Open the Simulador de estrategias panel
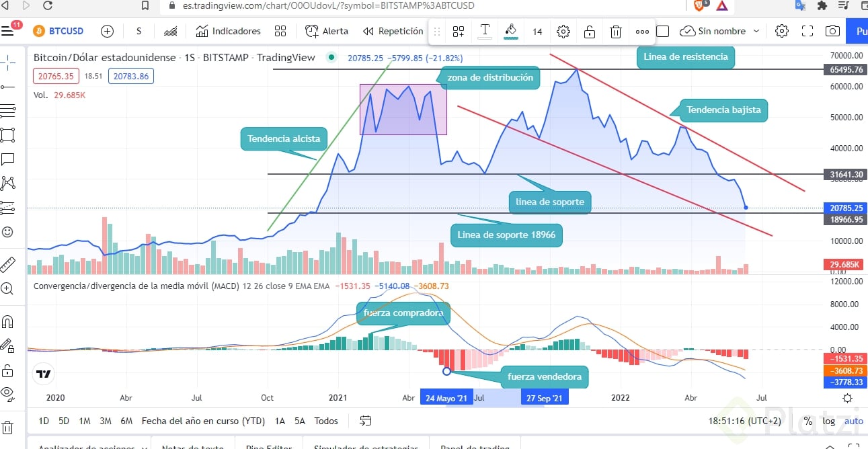This screenshot has height=449, width=868. 365,446
